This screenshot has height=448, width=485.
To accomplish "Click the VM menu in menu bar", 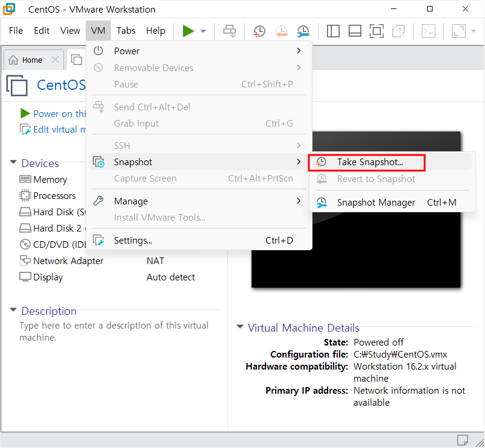I will 98,31.
